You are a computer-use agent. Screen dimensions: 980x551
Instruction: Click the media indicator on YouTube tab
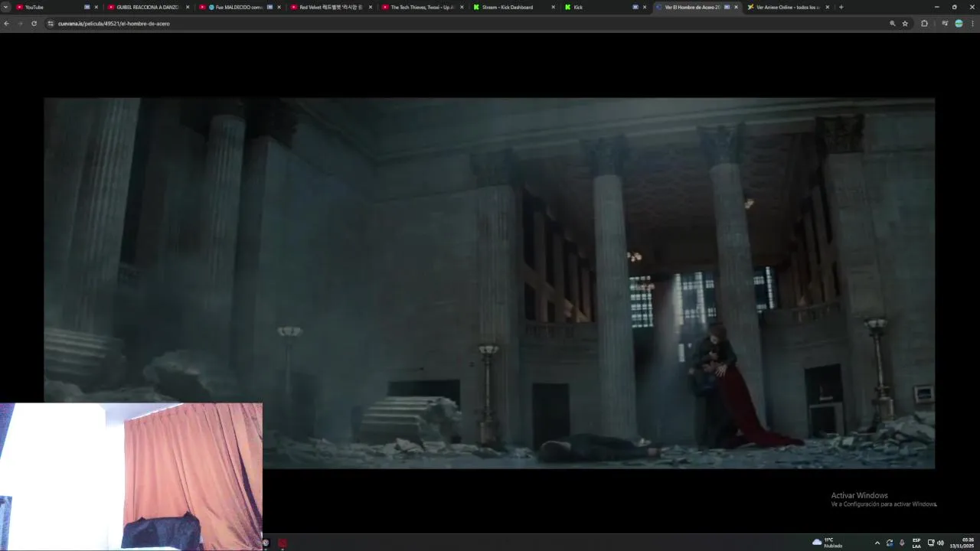click(x=87, y=7)
